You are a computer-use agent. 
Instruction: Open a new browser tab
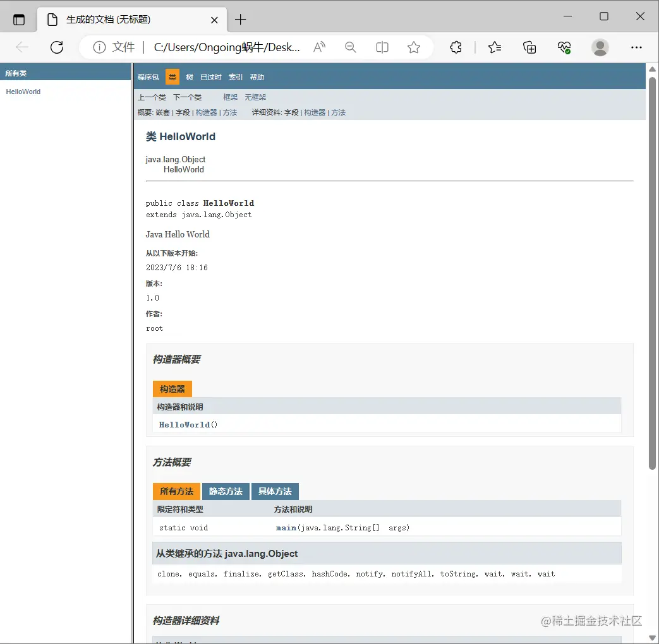(240, 20)
